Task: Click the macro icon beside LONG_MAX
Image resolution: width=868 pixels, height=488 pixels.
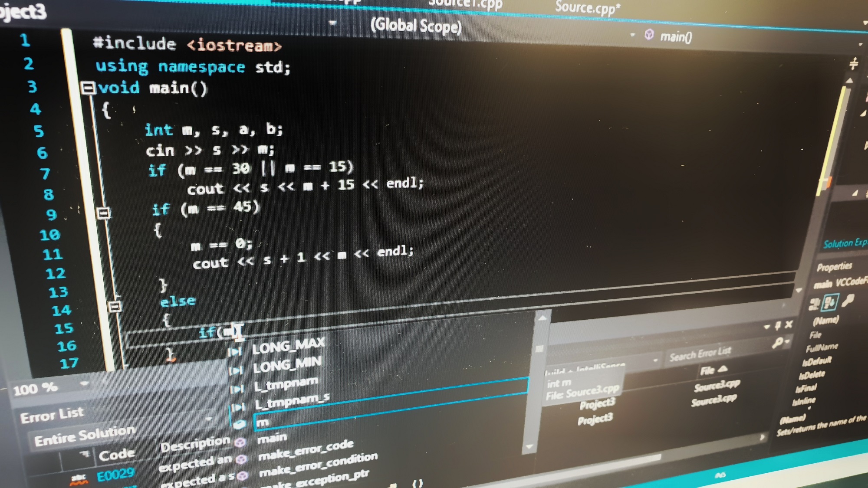Action: [x=235, y=352]
